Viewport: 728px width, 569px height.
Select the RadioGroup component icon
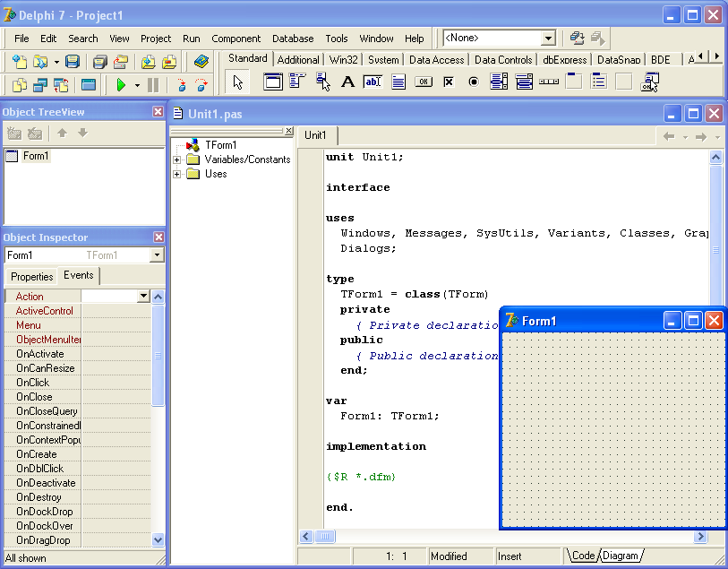(x=599, y=82)
